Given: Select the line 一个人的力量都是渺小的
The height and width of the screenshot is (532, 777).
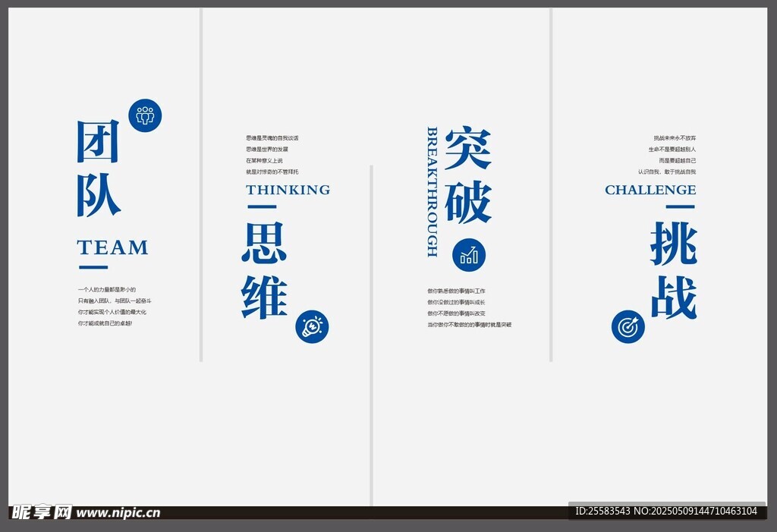Looking at the screenshot, I should click(x=106, y=290).
